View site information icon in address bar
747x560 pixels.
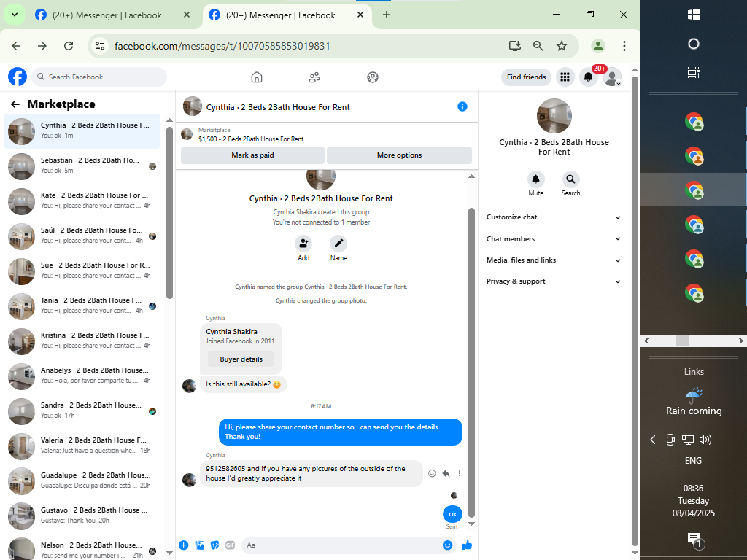click(100, 46)
